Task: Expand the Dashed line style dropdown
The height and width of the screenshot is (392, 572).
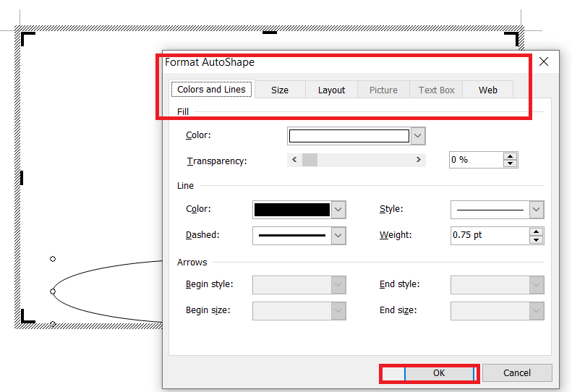Action: (338, 235)
